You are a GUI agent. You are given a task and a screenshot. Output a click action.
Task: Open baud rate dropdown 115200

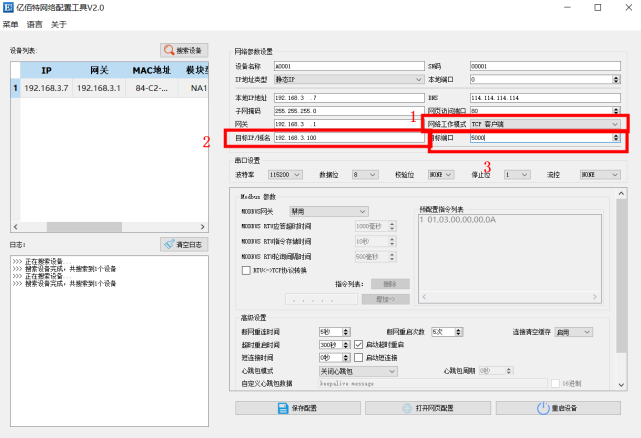[x=285, y=175]
